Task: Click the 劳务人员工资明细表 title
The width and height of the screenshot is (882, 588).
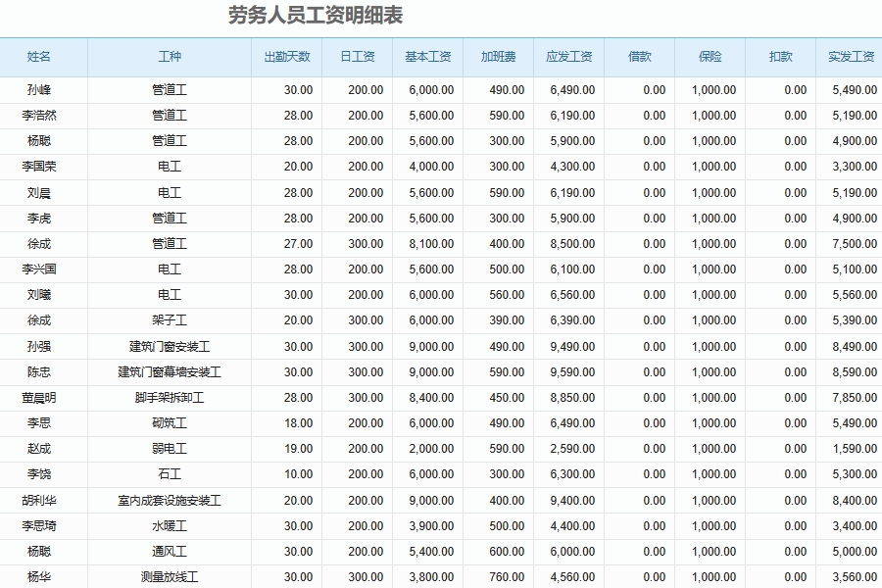Action: pyautogui.click(x=316, y=16)
